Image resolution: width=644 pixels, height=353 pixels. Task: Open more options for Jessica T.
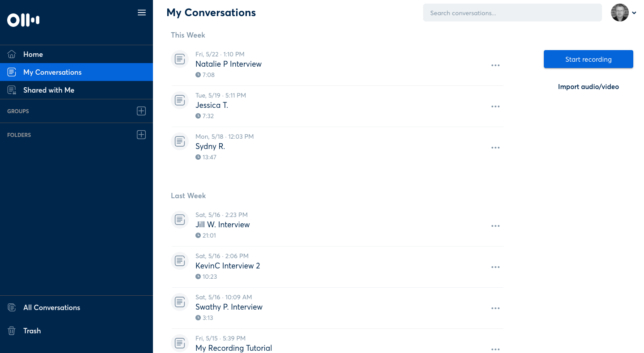(x=495, y=106)
